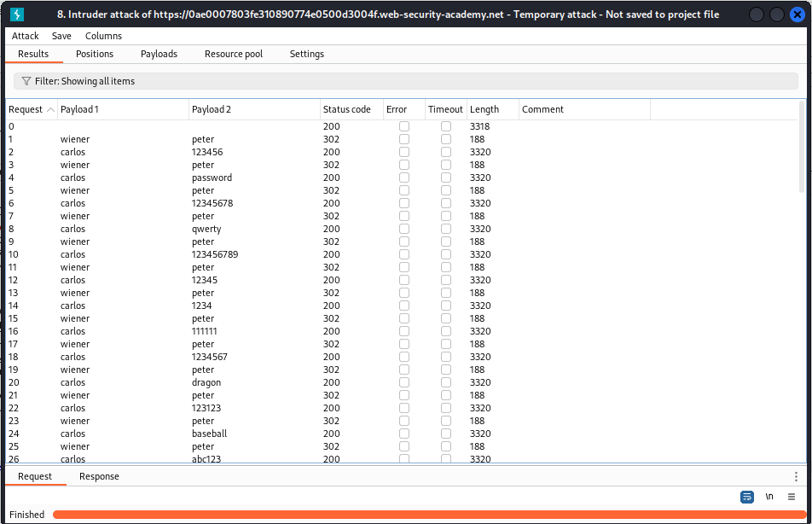Switch to the Settings tab
Viewport: 812px width, 524px height.
tap(306, 54)
